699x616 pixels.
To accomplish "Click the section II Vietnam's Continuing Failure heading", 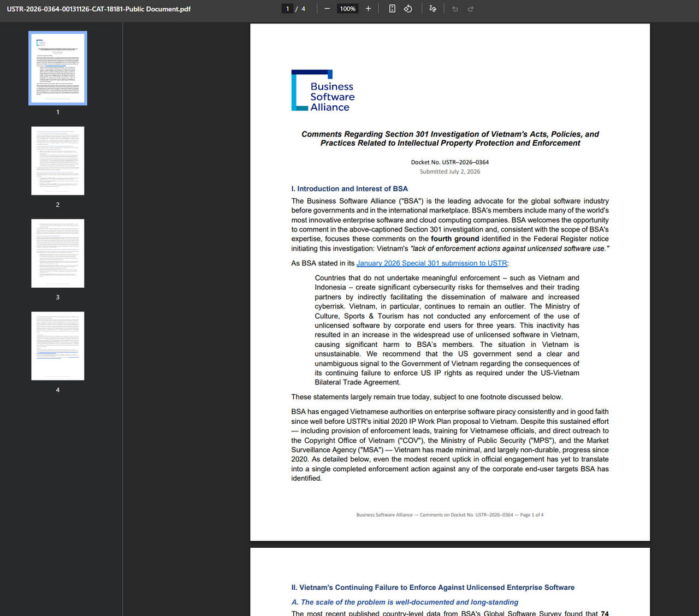I will [x=433, y=588].
